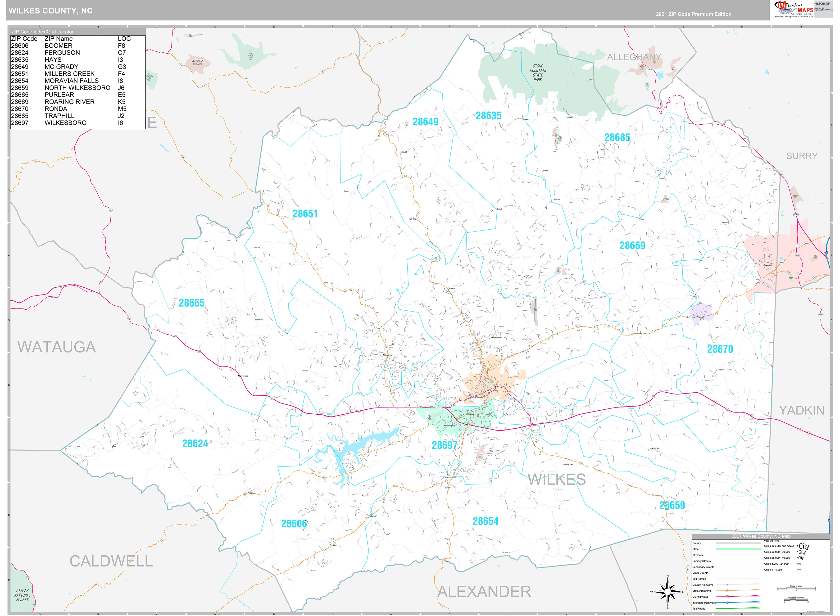
Task: Click the 28635 ZIP label on the map
Action: [488, 116]
